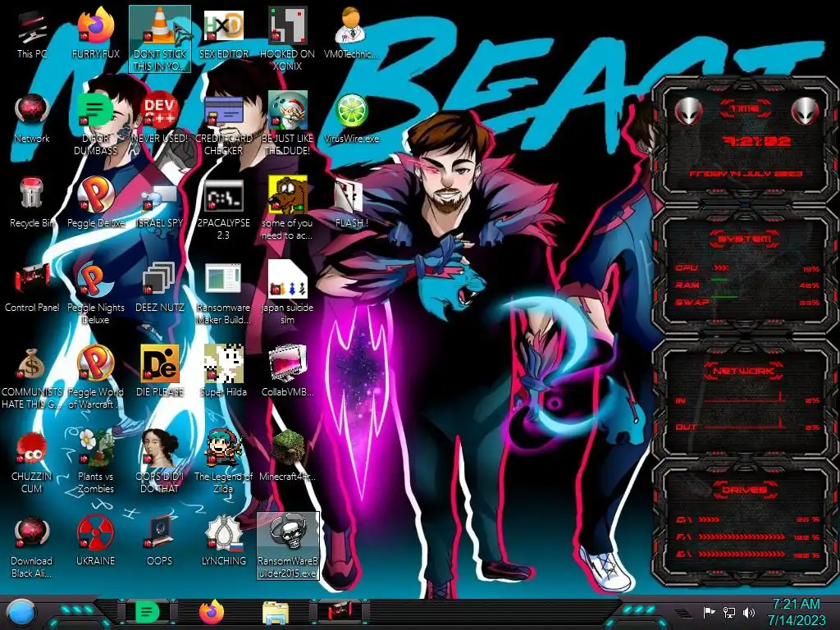The image size is (840, 630).
Task: Open File Explorer from the taskbar
Action: 276,613
